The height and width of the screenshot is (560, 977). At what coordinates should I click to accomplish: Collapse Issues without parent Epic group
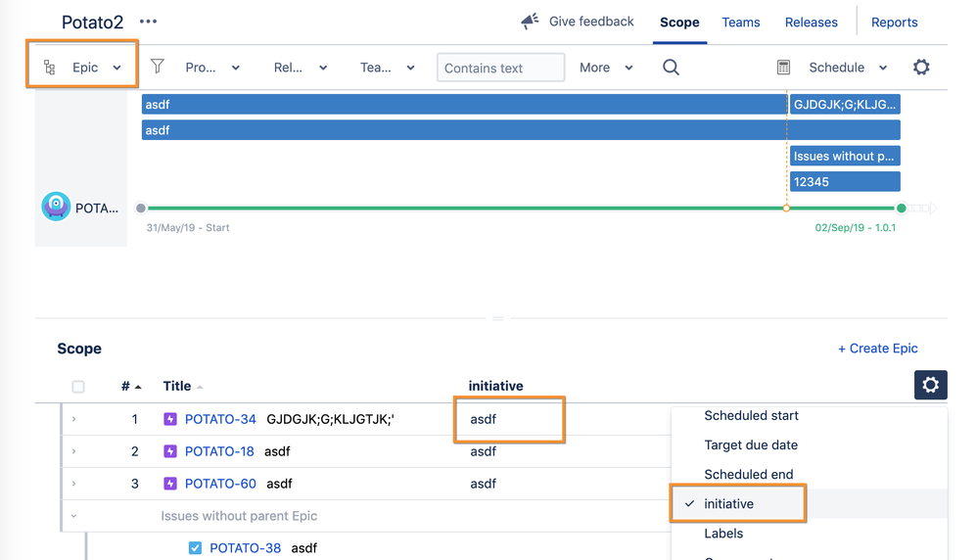tap(73, 516)
